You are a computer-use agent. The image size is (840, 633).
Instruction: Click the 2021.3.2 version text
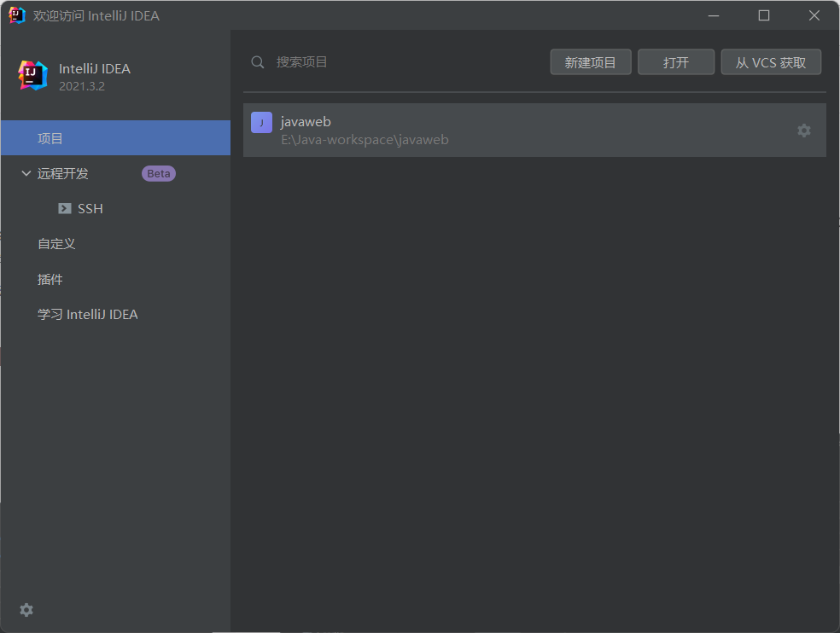click(81, 86)
